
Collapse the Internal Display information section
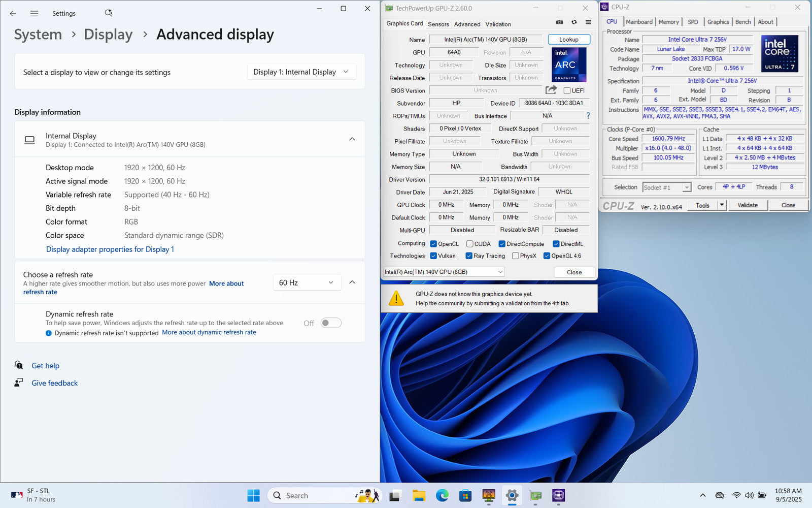coord(352,139)
